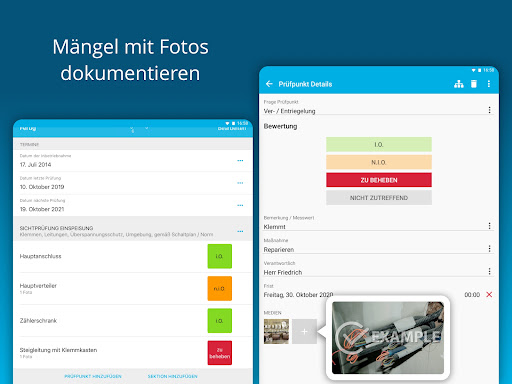The image size is (512, 384).
Task: Open options for Bemerkung field Klemmt
Action: (489, 226)
